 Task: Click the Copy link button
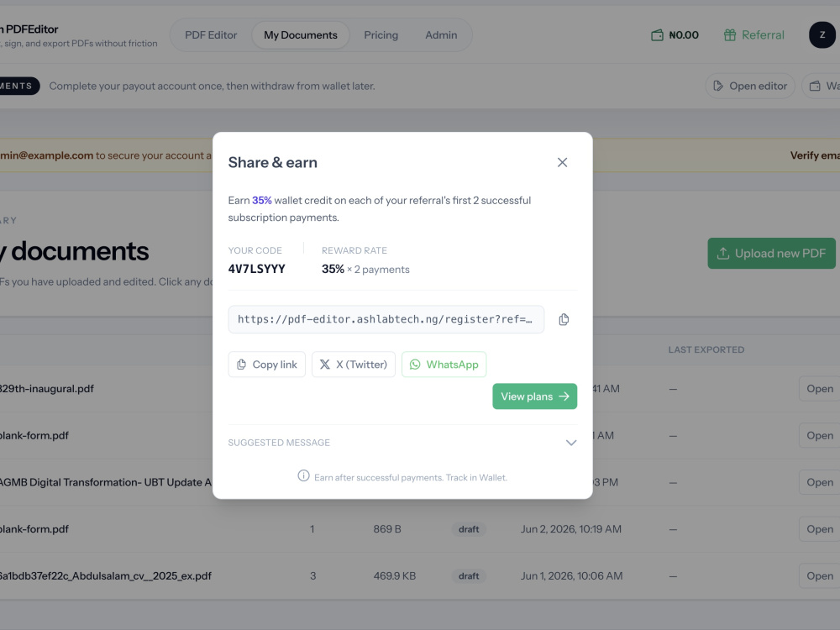[x=267, y=365]
